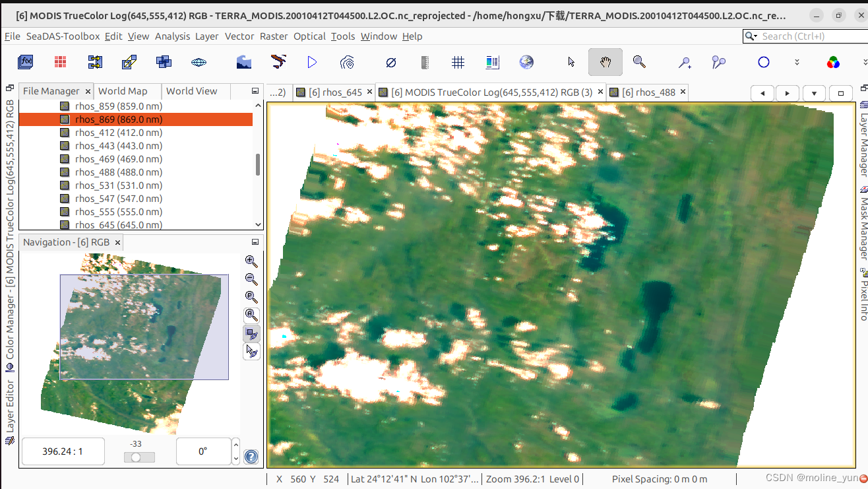Choose the arrow selection tool
The width and height of the screenshot is (868, 489).
click(x=572, y=62)
